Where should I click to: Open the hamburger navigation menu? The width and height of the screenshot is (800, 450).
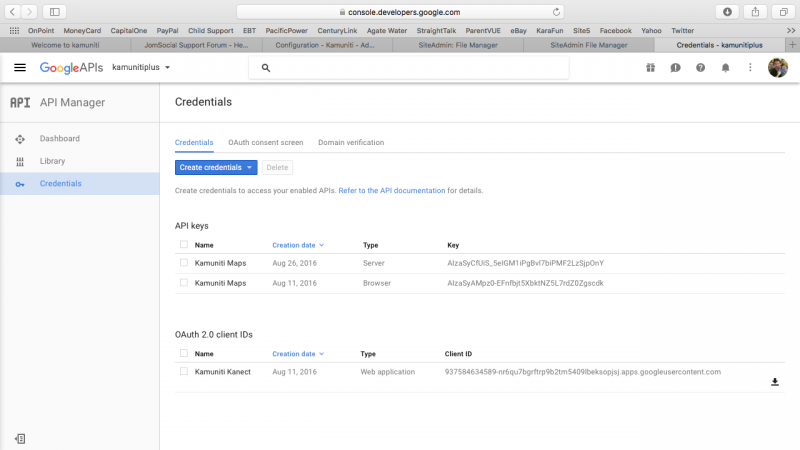pyautogui.click(x=20, y=67)
